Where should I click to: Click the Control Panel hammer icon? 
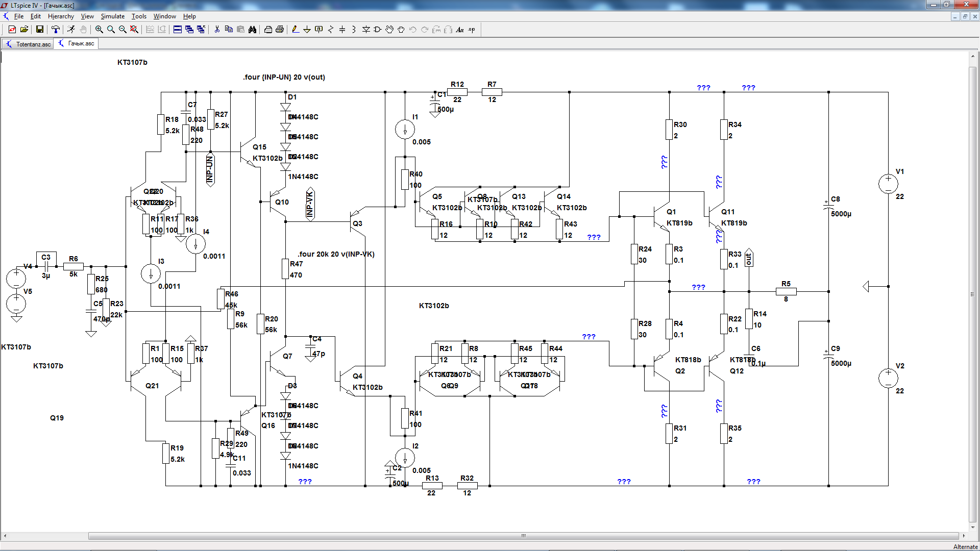(x=55, y=30)
